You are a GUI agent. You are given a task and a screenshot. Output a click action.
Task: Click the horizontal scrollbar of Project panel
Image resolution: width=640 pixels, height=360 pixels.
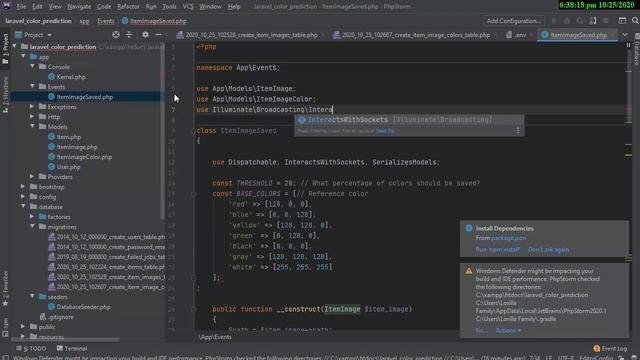[x=65, y=339]
